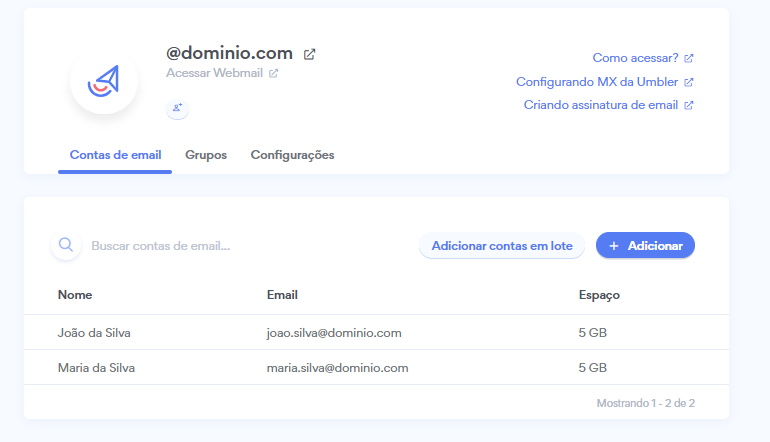Select the João da Silva account row
The image size is (770, 442).
tap(94, 333)
